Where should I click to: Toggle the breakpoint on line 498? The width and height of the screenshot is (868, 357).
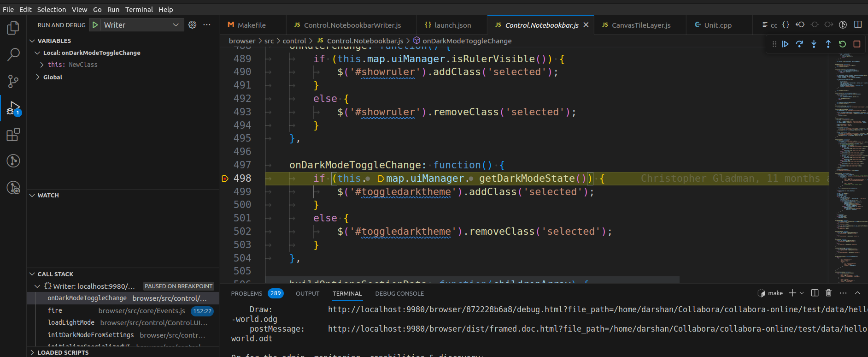[x=225, y=178]
